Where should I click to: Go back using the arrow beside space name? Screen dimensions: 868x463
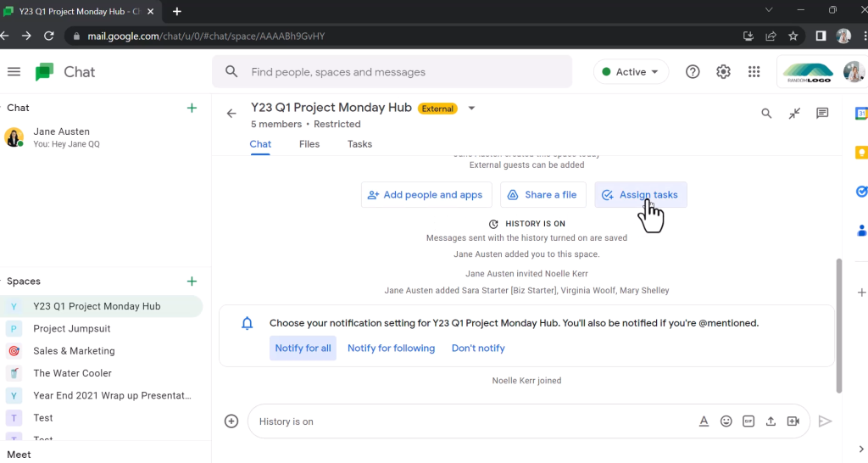(x=231, y=114)
